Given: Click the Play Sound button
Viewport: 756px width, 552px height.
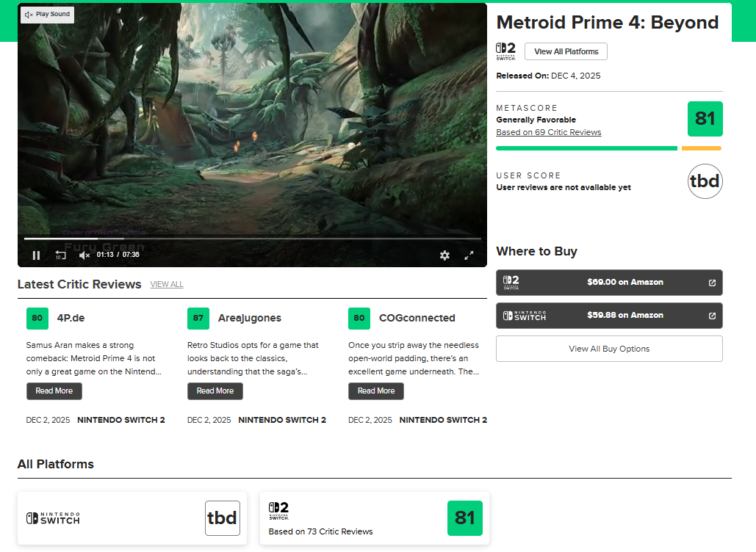Looking at the screenshot, I should point(48,15).
